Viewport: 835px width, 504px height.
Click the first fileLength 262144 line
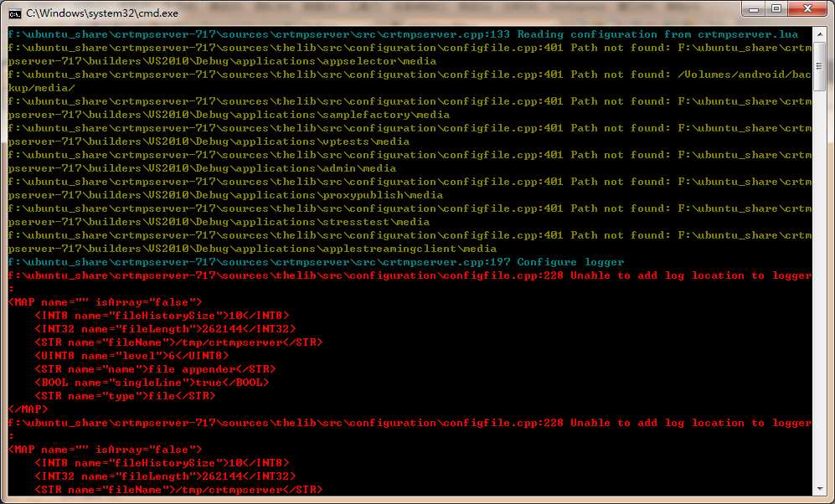click(165, 329)
